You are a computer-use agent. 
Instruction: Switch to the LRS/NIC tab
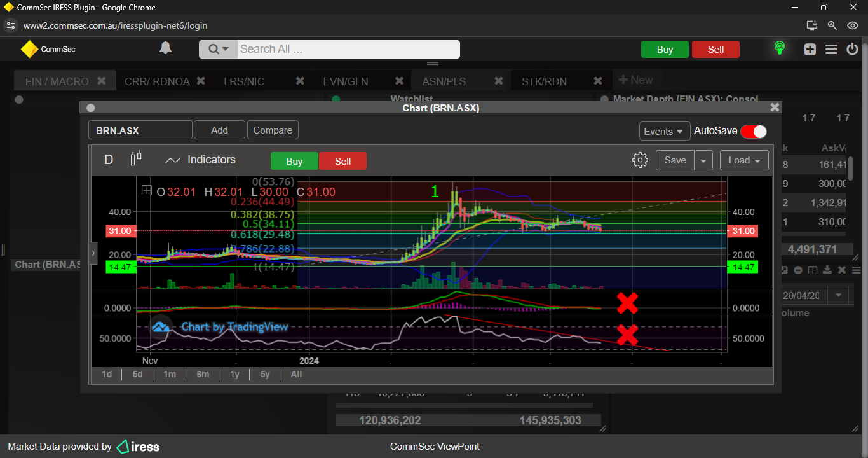pos(244,81)
